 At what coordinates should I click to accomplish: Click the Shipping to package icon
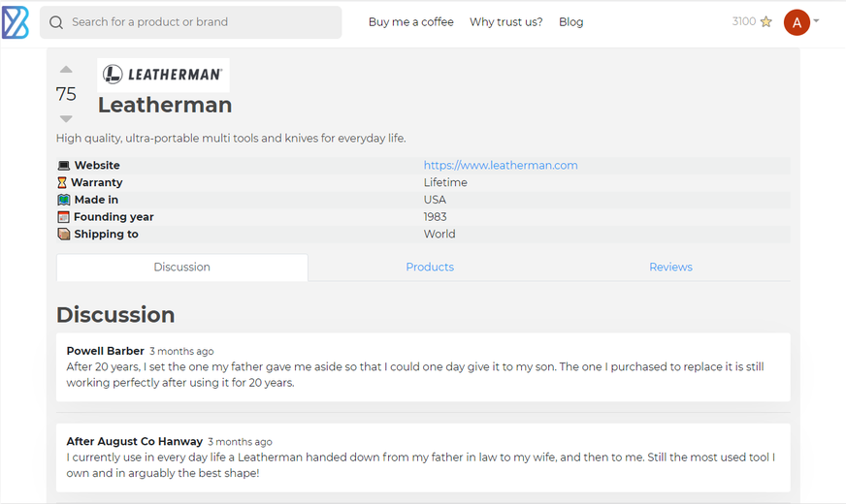(x=64, y=235)
